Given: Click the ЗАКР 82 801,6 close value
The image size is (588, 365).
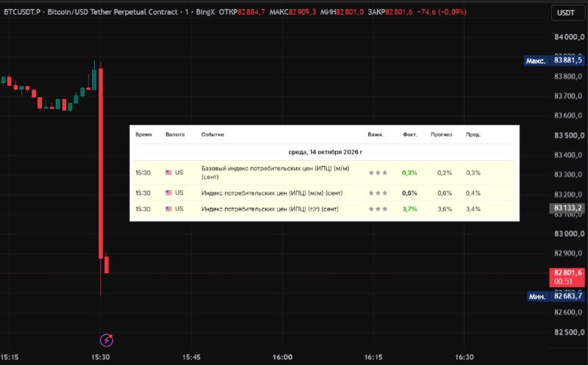Looking at the screenshot, I should point(390,12).
